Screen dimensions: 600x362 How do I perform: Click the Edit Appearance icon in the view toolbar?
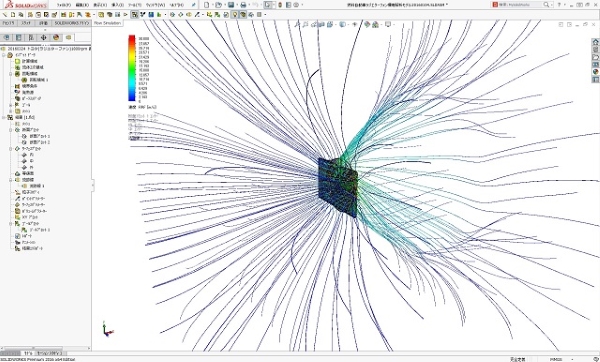click(x=367, y=24)
